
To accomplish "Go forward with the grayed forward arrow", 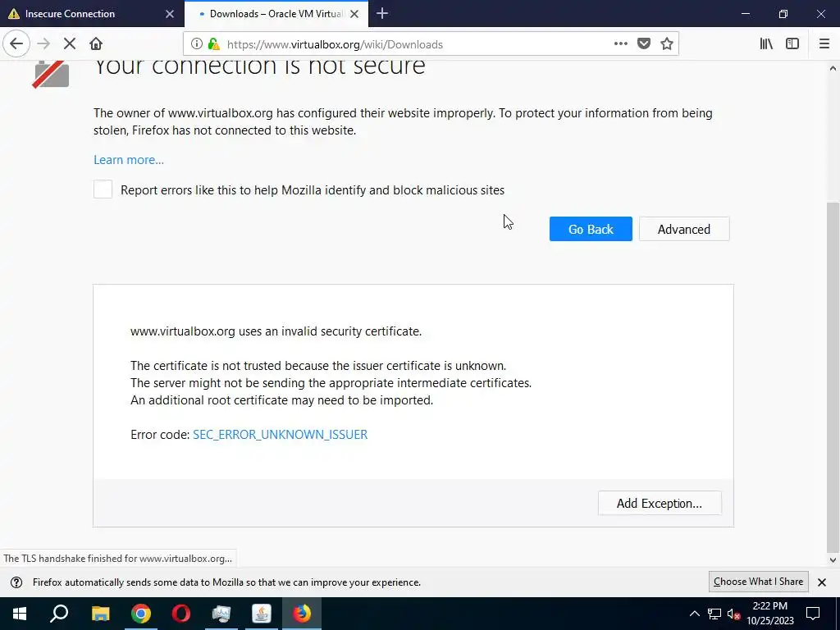I will (43, 43).
